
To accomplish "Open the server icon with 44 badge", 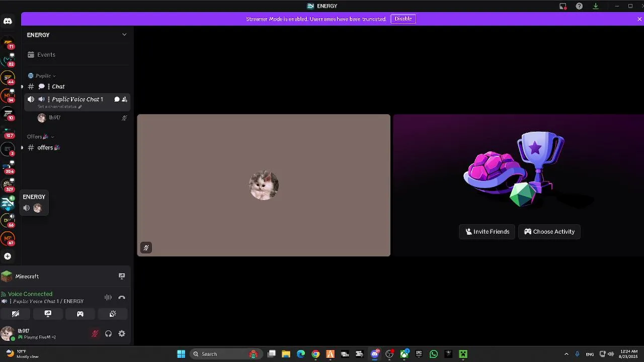I will 8,77.
